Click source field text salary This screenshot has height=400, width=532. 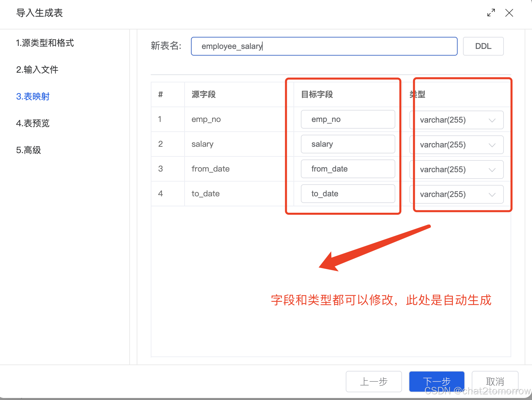pyautogui.click(x=202, y=144)
